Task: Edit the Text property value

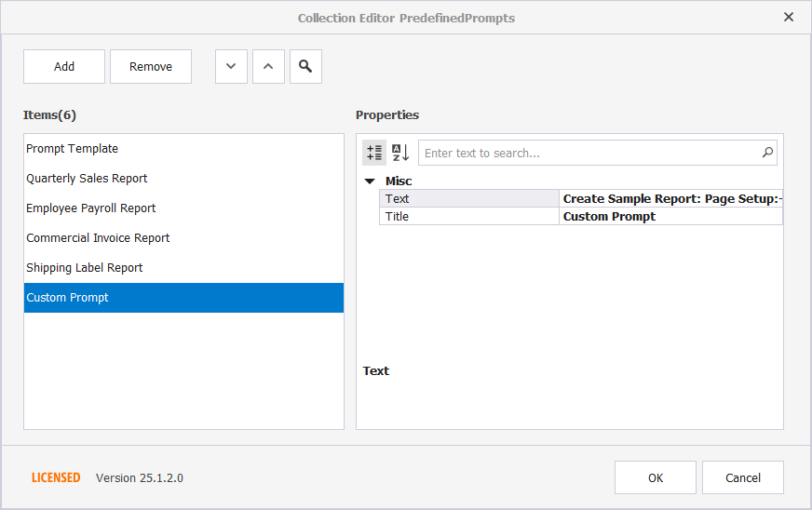Action: (x=670, y=199)
